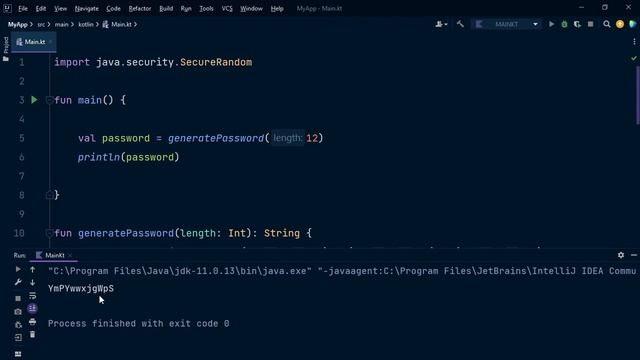Open the View menu
The height and width of the screenshot is (360, 640).
[60, 8]
